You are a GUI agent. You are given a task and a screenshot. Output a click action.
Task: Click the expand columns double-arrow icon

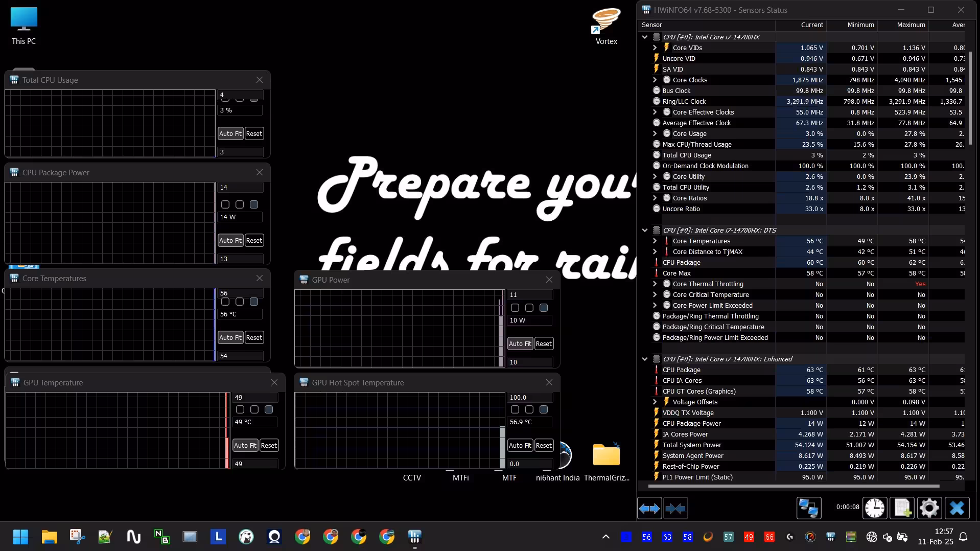point(649,508)
